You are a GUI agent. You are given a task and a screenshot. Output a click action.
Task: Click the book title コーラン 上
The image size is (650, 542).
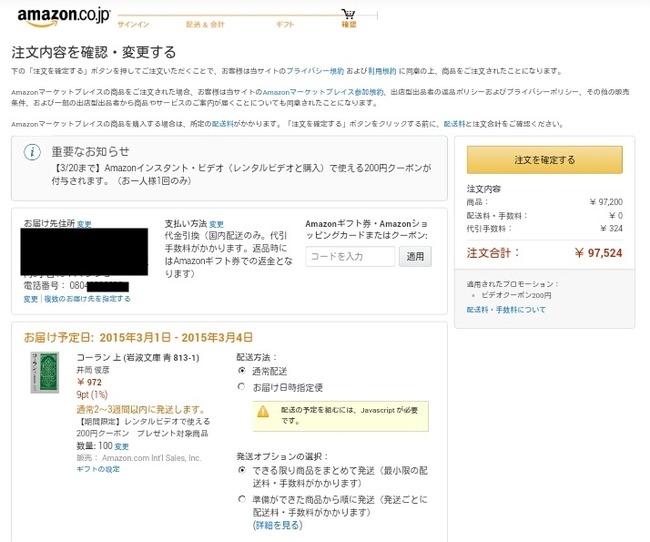point(138,357)
